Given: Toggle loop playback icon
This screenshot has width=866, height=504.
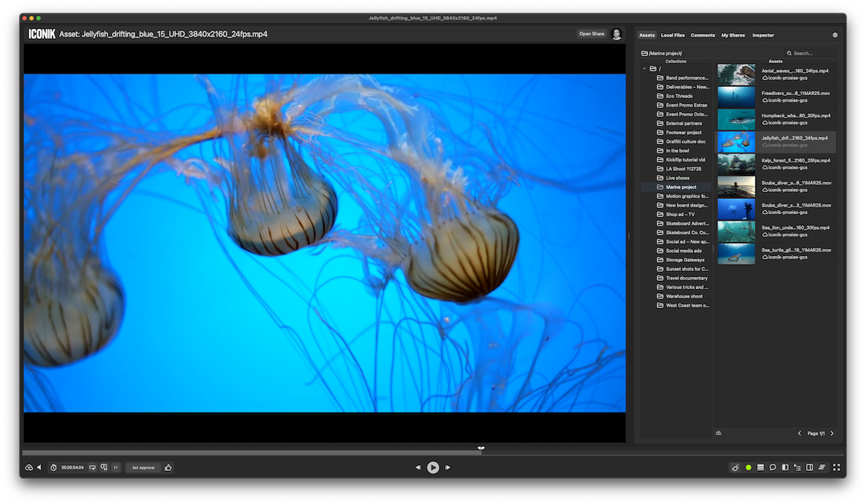Looking at the screenshot, I should (x=92, y=467).
